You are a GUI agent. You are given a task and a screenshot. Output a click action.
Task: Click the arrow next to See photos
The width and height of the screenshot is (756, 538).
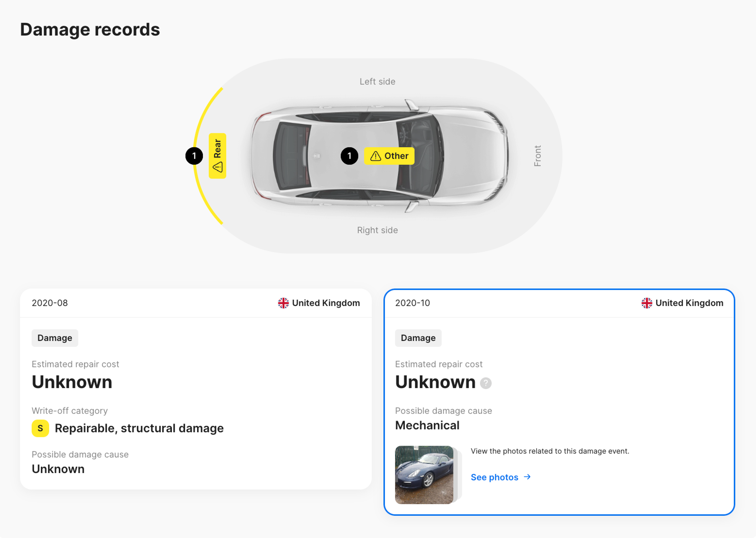[x=527, y=477]
